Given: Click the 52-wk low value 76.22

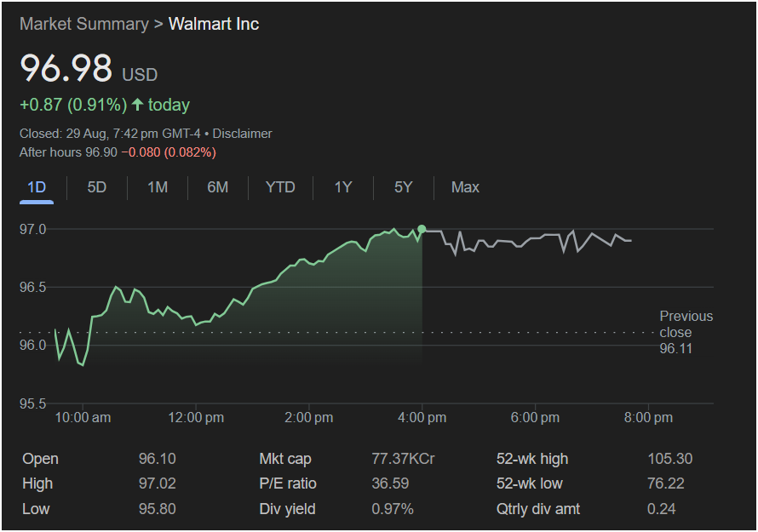Looking at the screenshot, I should [x=666, y=483].
